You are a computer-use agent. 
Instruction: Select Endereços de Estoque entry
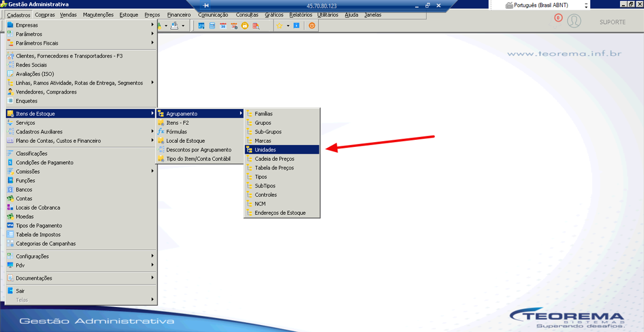click(x=282, y=212)
